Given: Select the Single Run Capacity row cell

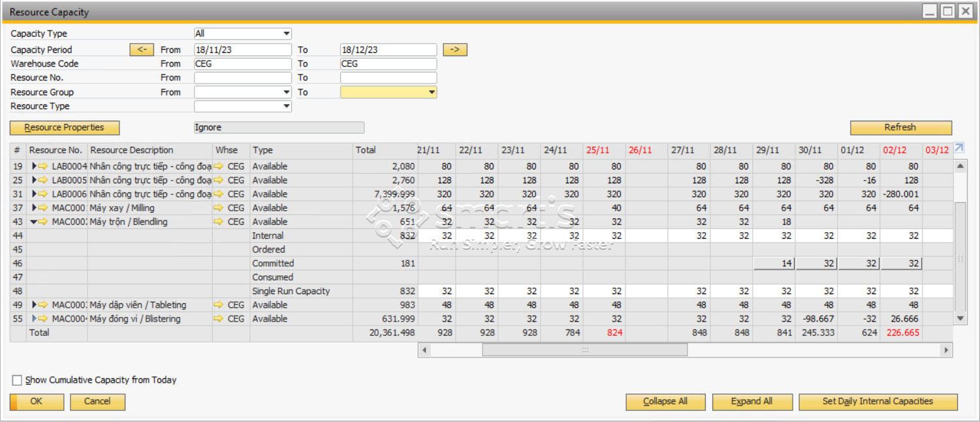Looking at the screenshot, I should [301, 291].
